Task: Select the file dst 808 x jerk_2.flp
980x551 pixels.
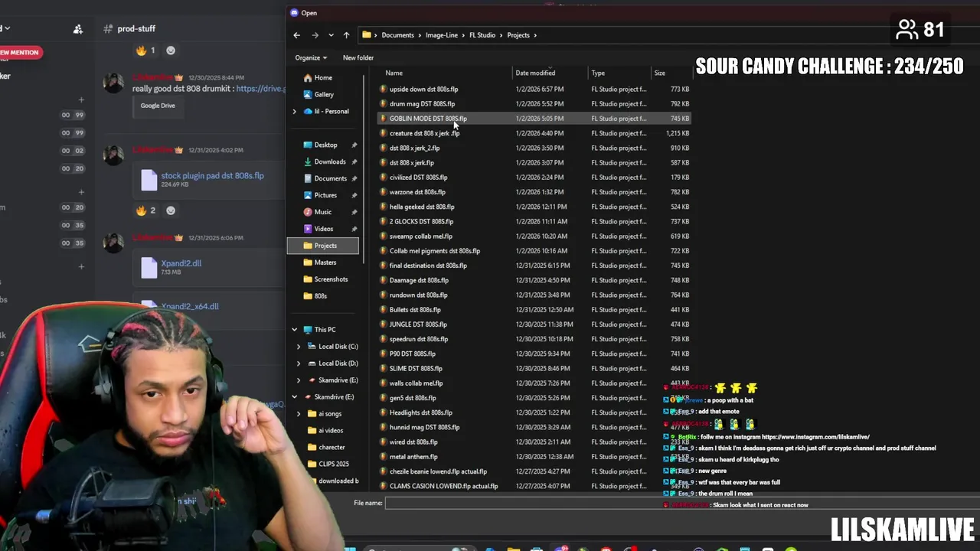Action: point(414,148)
